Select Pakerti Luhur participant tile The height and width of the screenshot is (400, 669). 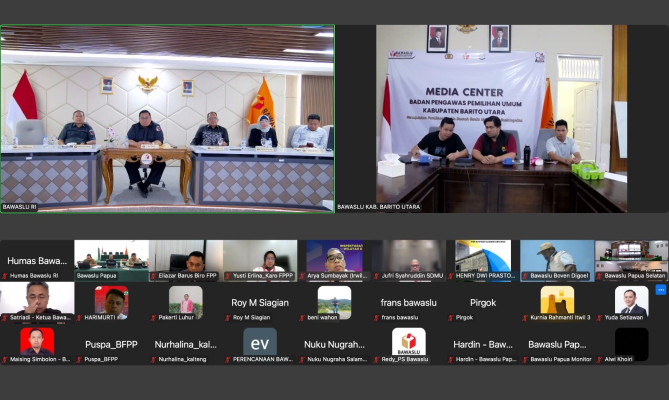coord(185,301)
